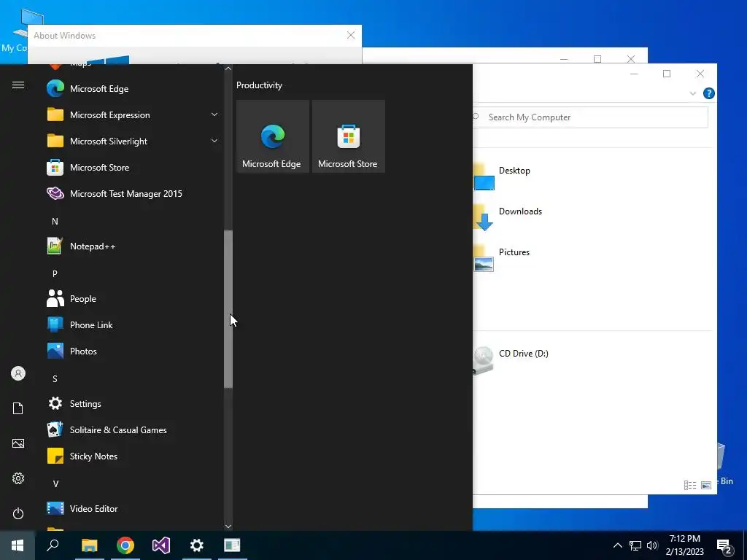
Task: Open the Action Center notifications
Action: pyautogui.click(x=724, y=545)
